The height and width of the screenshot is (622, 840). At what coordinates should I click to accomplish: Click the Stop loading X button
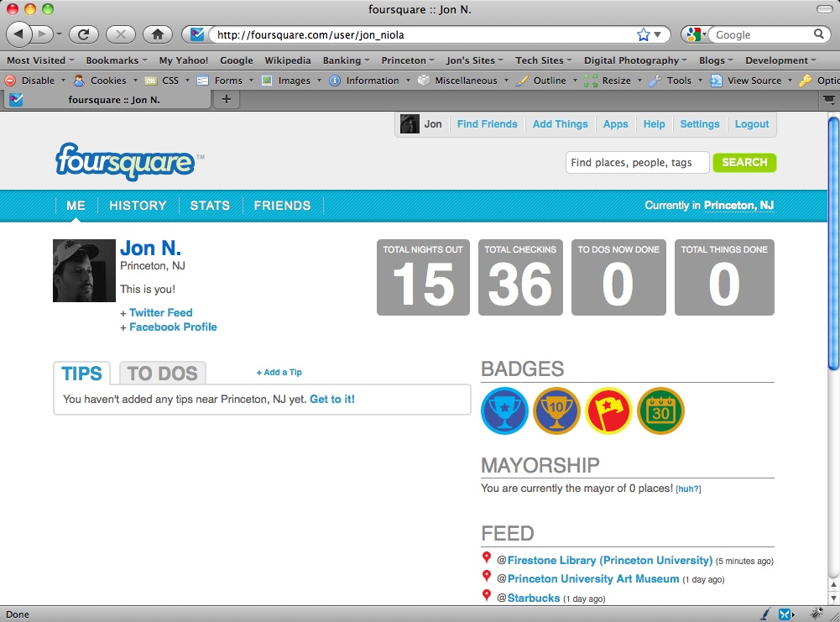pyautogui.click(x=121, y=34)
